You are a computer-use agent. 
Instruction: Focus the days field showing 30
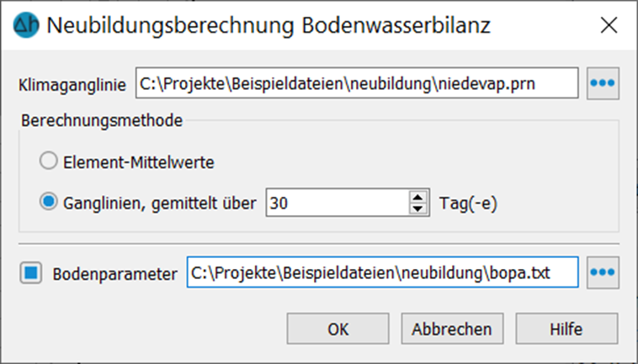338,203
